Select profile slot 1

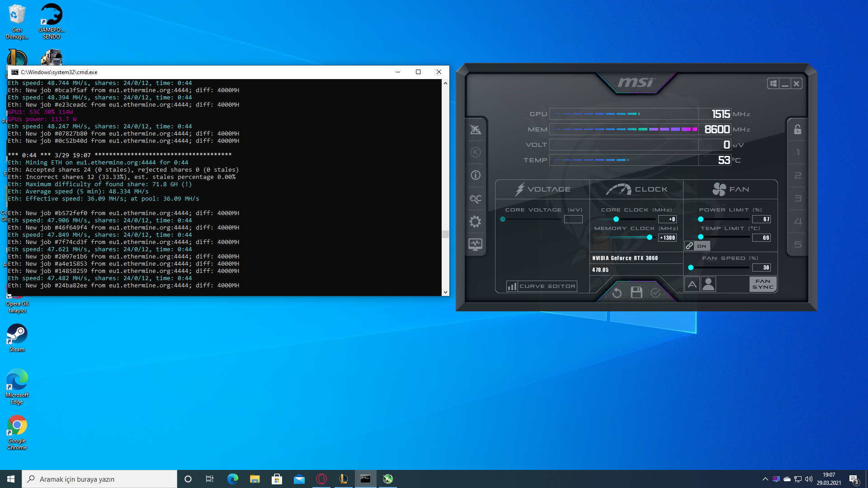(797, 152)
